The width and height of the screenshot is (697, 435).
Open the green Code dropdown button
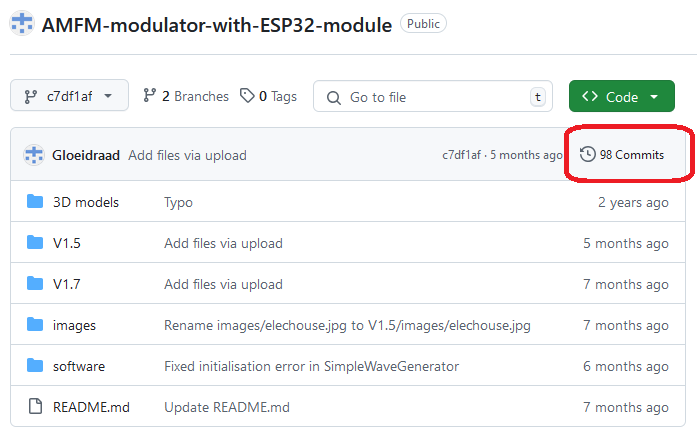pyautogui.click(x=621, y=96)
